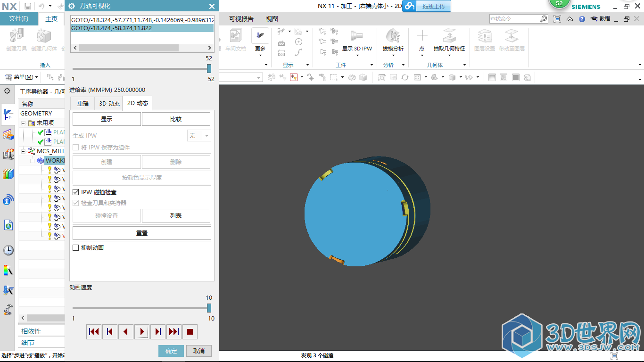This screenshot has height=362, width=644.
Task: Open the Process Studio sidebar icon
Action: point(8,290)
